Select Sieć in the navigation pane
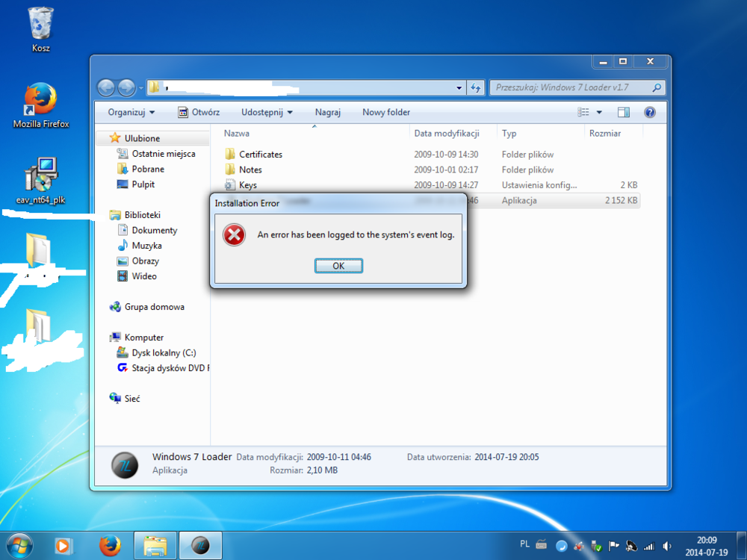The image size is (747, 560). (x=132, y=398)
